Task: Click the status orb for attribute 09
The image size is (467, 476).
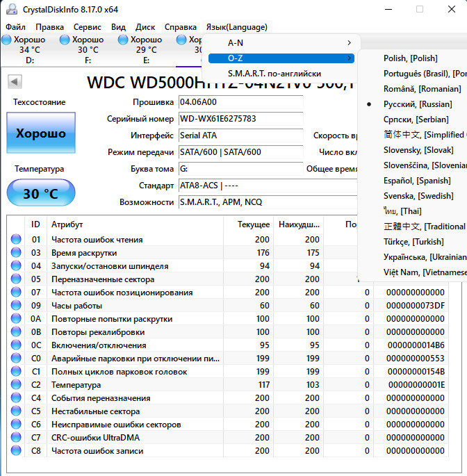Action: [16, 306]
